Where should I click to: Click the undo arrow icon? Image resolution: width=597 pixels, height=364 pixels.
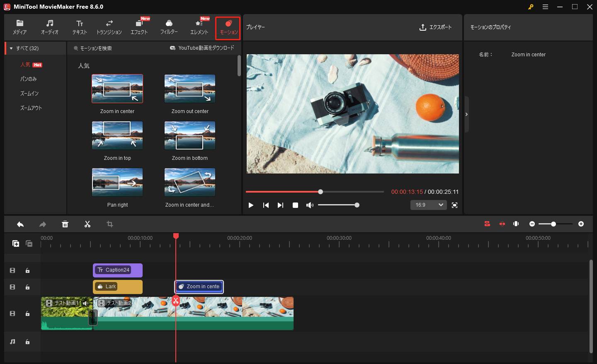click(x=20, y=224)
